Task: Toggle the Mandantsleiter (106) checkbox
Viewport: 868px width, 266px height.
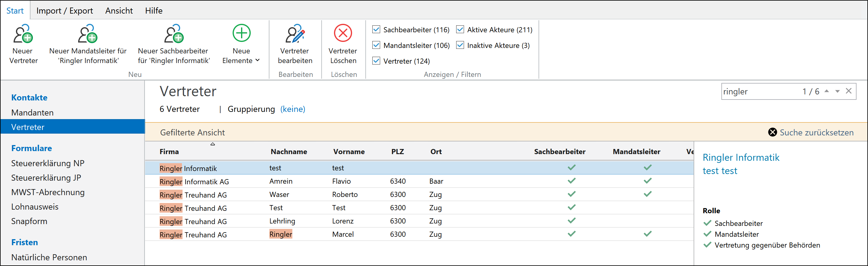Action: pyautogui.click(x=377, y=45)
